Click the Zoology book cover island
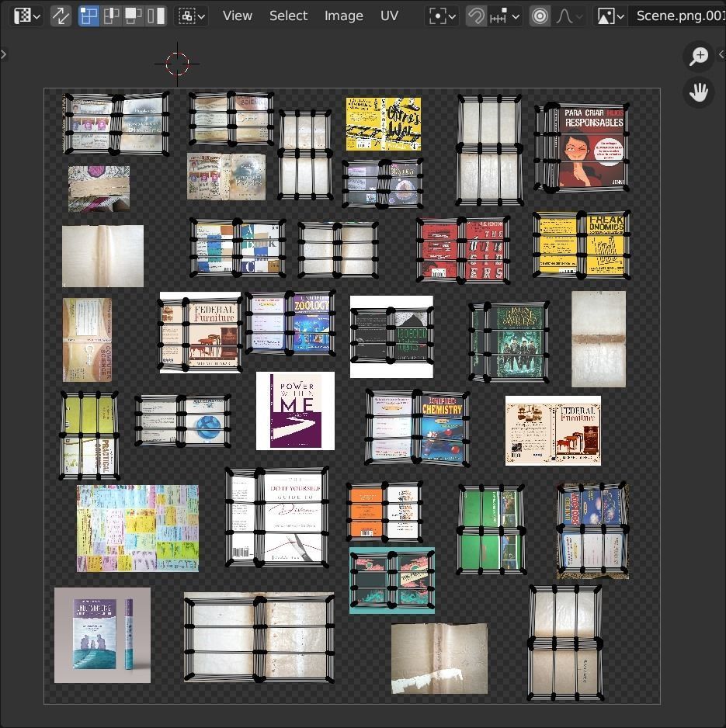 click(290, 323)
